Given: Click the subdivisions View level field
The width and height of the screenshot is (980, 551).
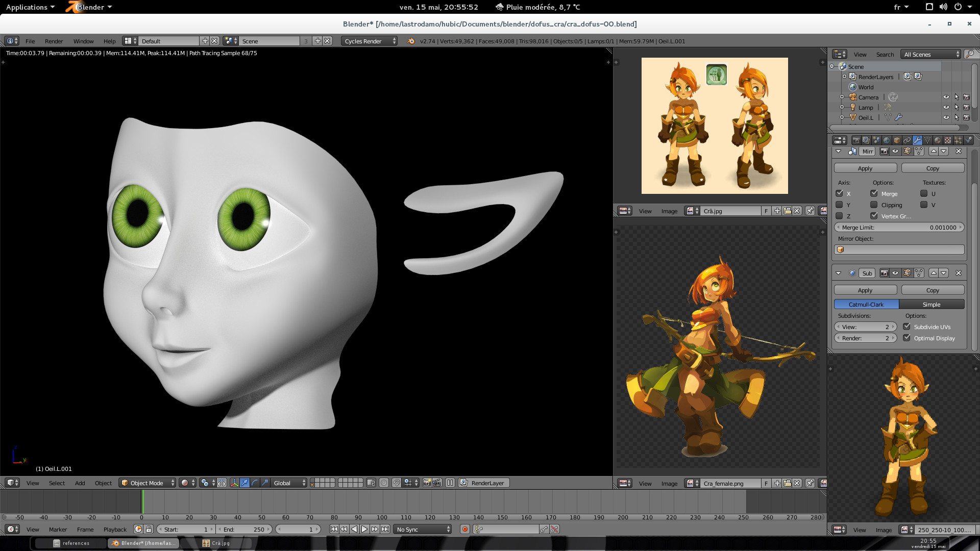Looking at the screenshot, I should (865, 327).
